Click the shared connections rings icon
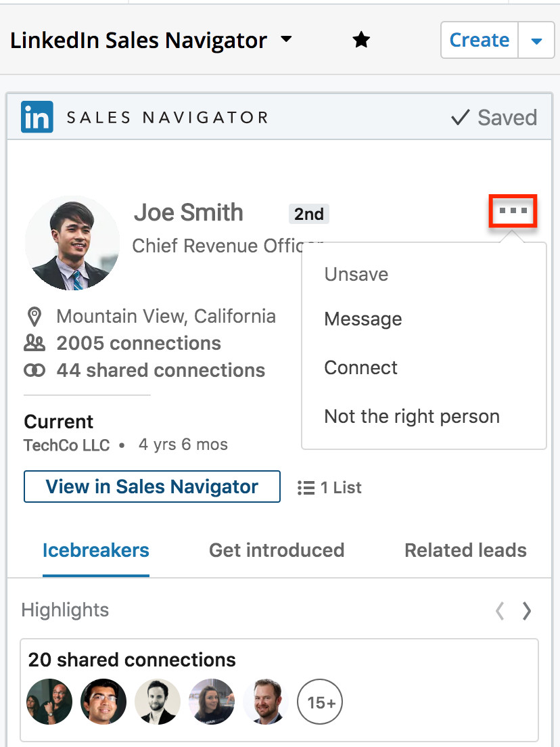The width and height of the screenshot is (560, 747). click(x=34, y=370)
